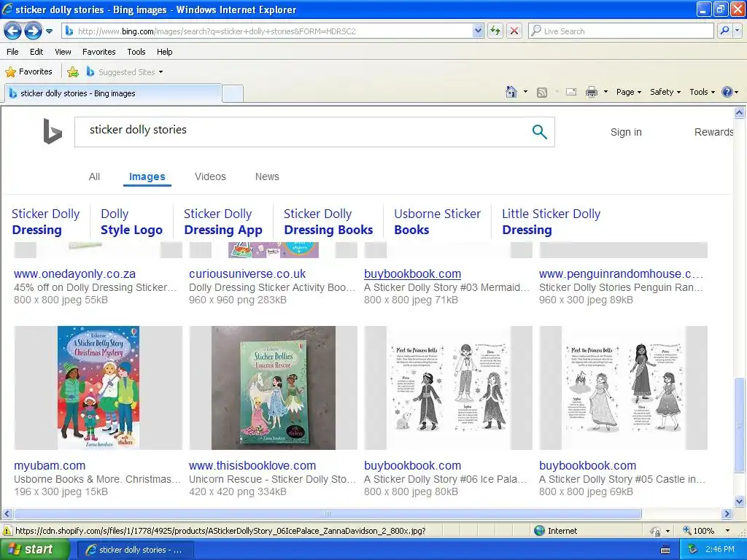Open the File menu
The width and height of the screenshot is (747, 560).
(x=13, y=52)
